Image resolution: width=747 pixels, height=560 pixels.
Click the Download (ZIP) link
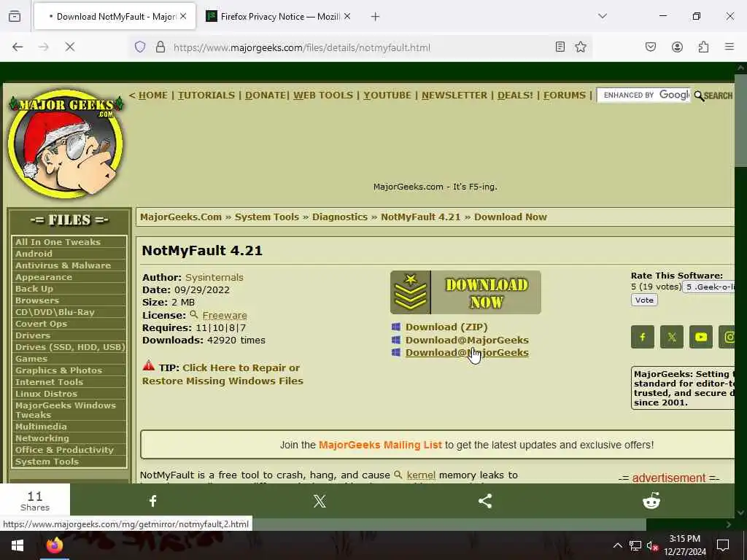click(446, 327)
